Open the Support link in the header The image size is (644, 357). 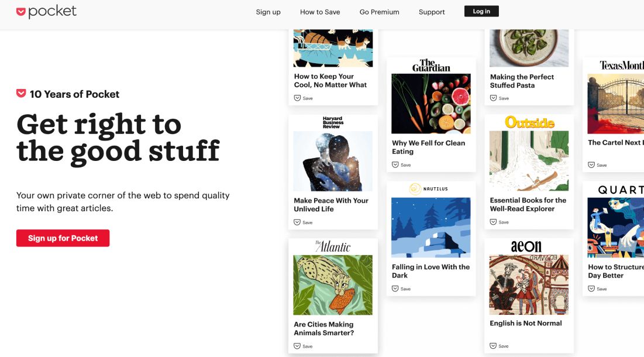click(x=432, y=12)
